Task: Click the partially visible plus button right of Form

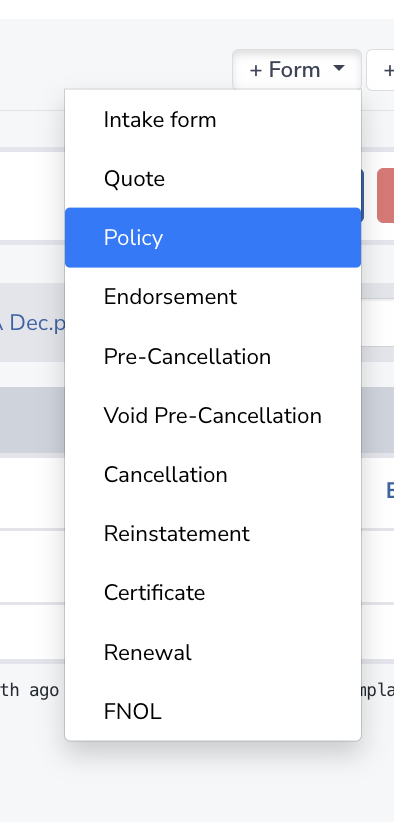Action: (x=381, y=70)
